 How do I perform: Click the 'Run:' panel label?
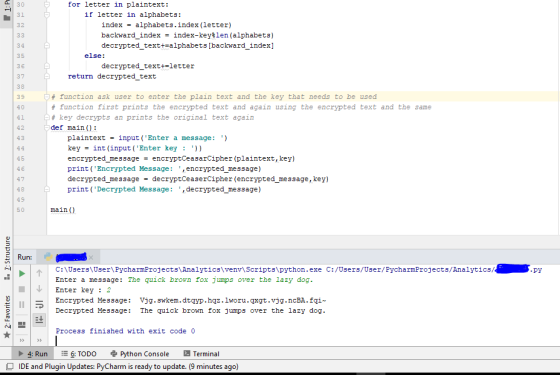coord(25,257)
